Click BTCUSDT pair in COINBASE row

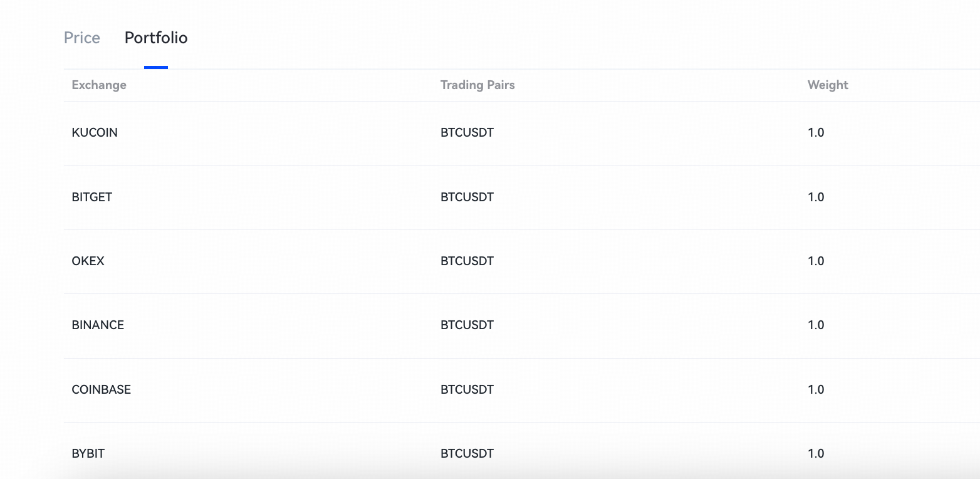467,389
